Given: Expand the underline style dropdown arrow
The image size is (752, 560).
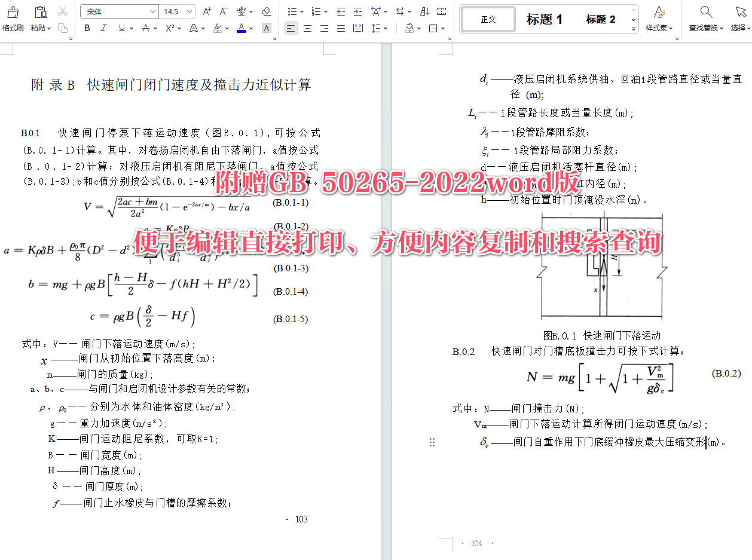Looking at the screenshot, I should click(x=131, y=28).
